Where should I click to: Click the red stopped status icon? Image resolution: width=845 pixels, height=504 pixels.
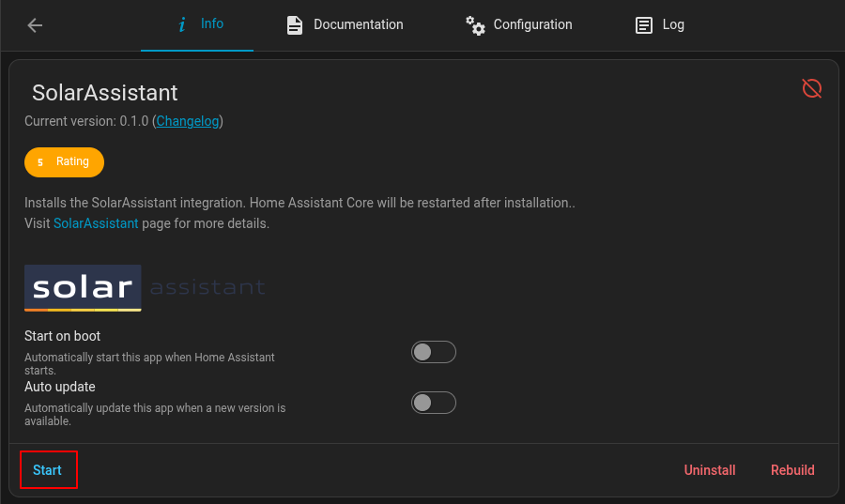click(x=811, y=88)
